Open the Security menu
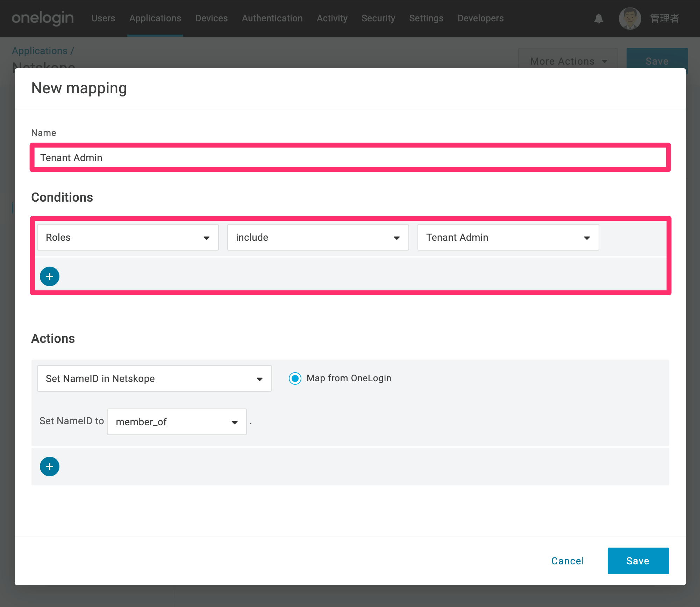700x607 pixels. (378, 18)
